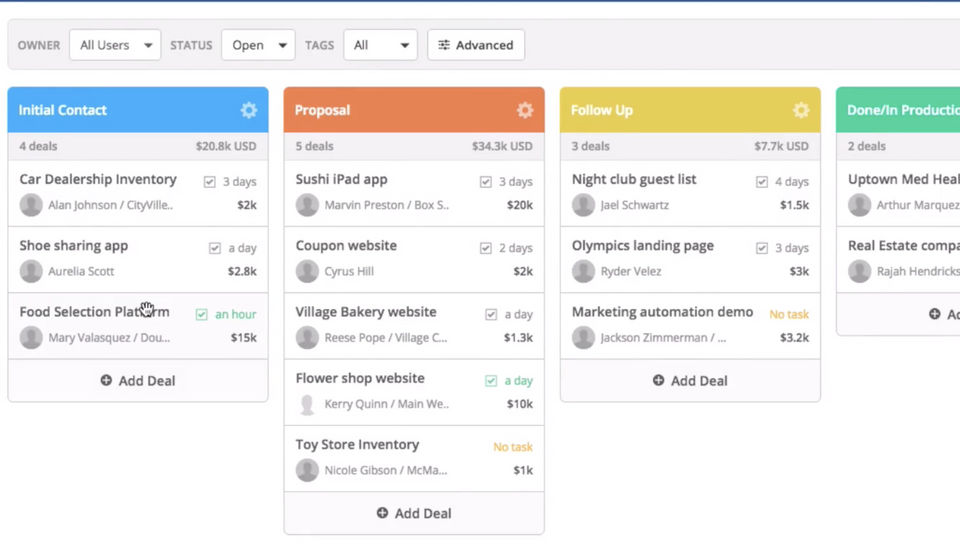Click $20k amount on Sushi iPad app
This screenshot has width=960, height=556.
[x=519, y=205]
